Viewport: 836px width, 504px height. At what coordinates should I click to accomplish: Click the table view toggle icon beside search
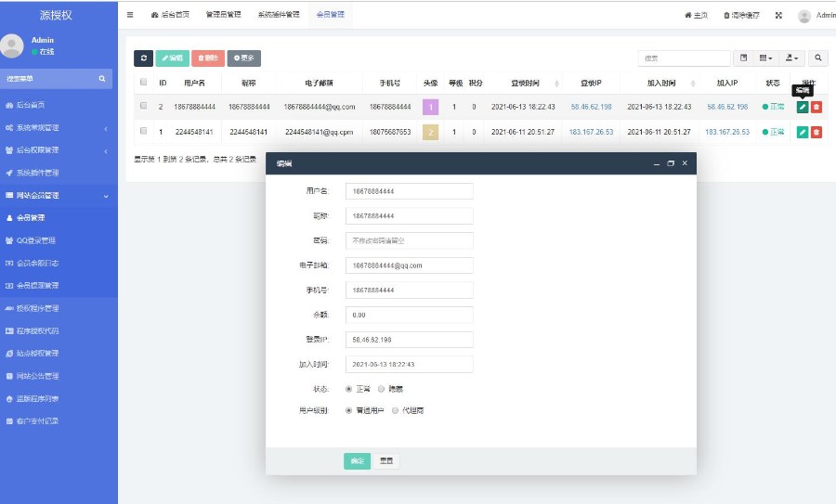click(x=743, y=58)
